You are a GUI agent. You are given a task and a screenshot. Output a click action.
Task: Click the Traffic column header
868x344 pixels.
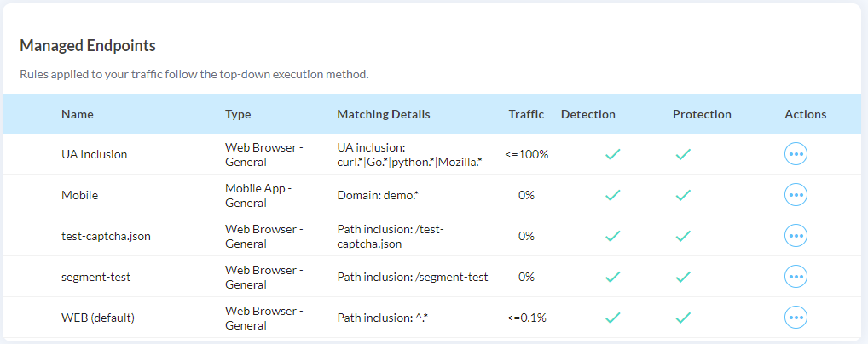click(526, 114)
